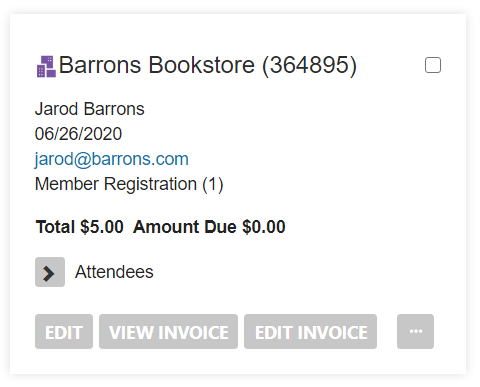This screenshot has width=480, height=387.
Task: Click the registration count (1)
Action: point(213,184)
